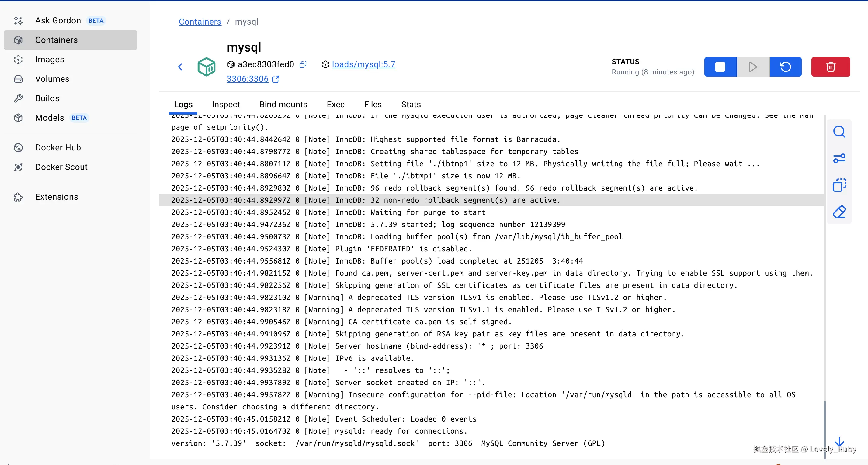Open the loads/mysql:5.7 image link

tap(363, 64)
